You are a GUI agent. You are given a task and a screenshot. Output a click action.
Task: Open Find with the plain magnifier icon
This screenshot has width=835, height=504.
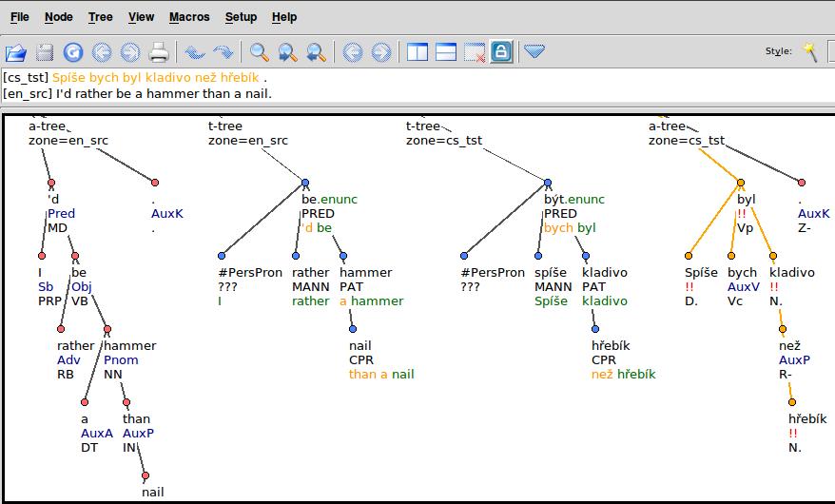[260, 52]
